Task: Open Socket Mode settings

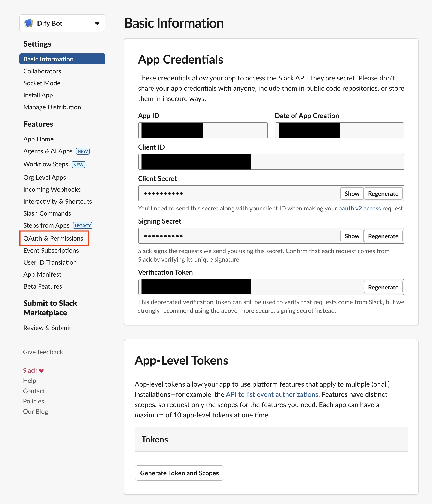Action: pyautogui.click(x=42, y=83)
